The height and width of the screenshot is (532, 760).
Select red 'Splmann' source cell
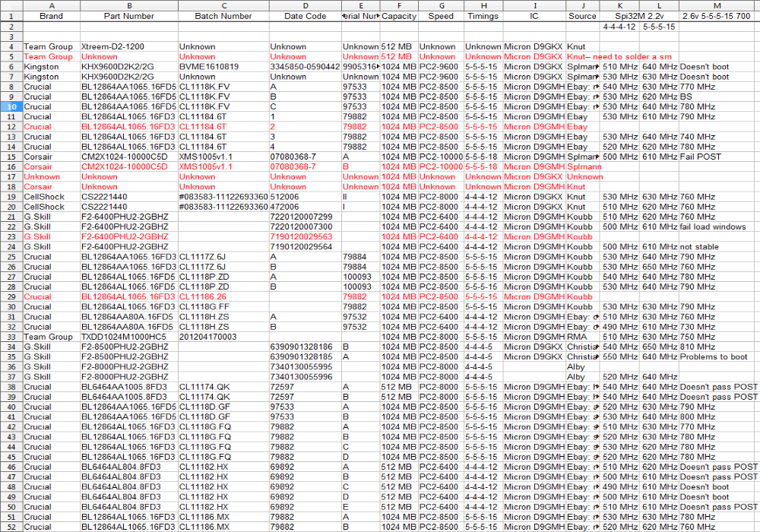[x=584, y=166]
